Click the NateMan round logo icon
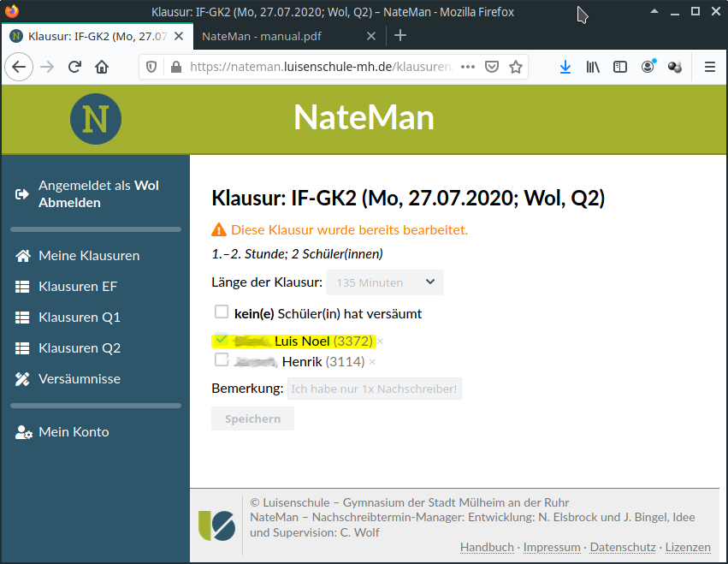The width and height of the screenshot is (728, 564). pos(95,119)
